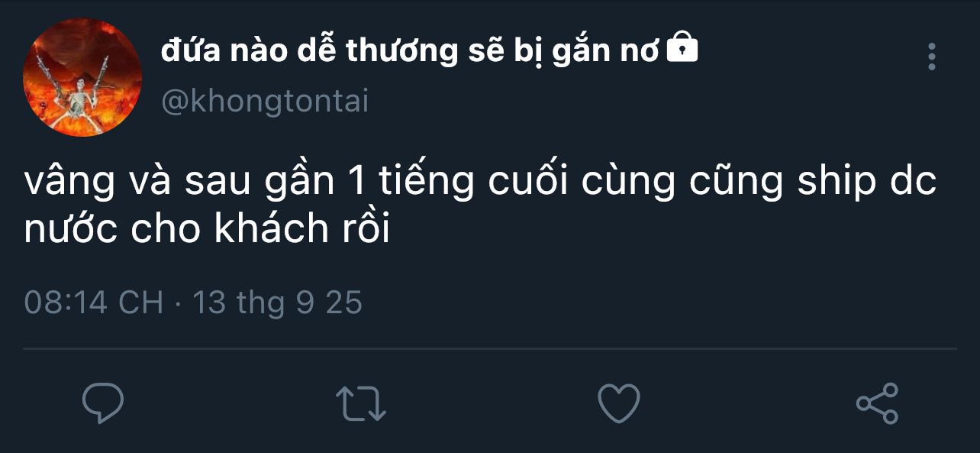The image size is (980, 453).
Task: Open the 08:14 CH timestamp
Action: (x=94, y=303)
